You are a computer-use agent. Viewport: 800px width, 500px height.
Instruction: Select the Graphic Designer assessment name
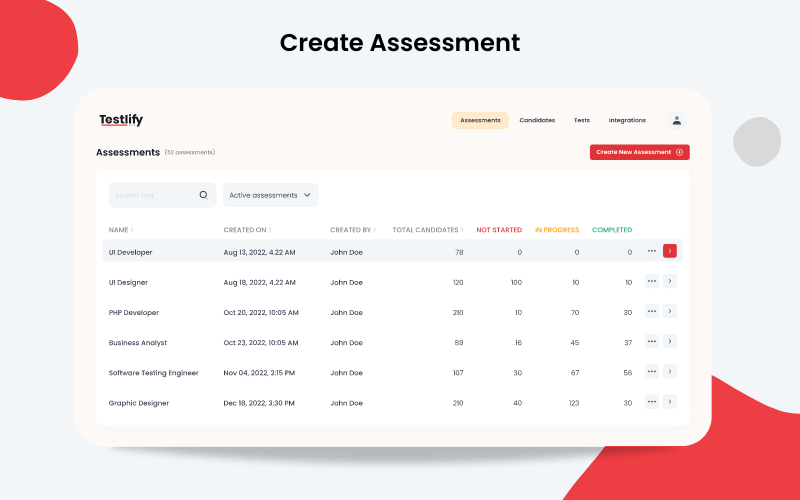pos(139,403)
